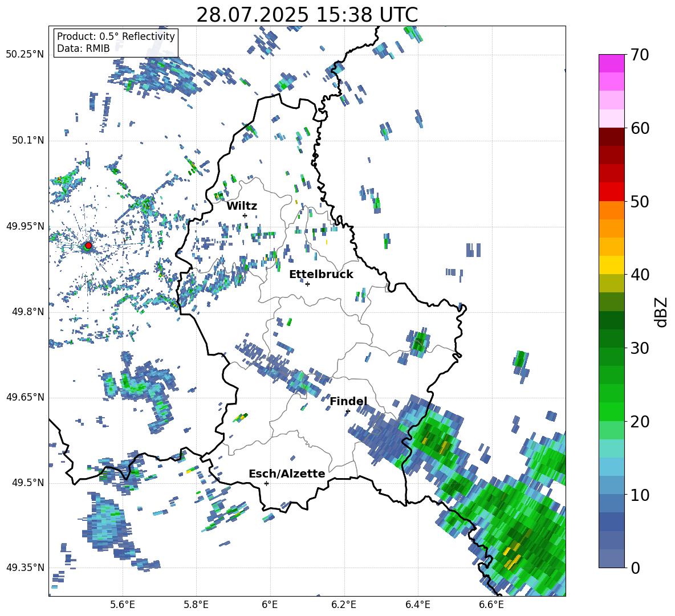The height and width of the screenshot is (616, 675).
Task: Click the 30 colorbar tick label
Action: pos(640,348)
